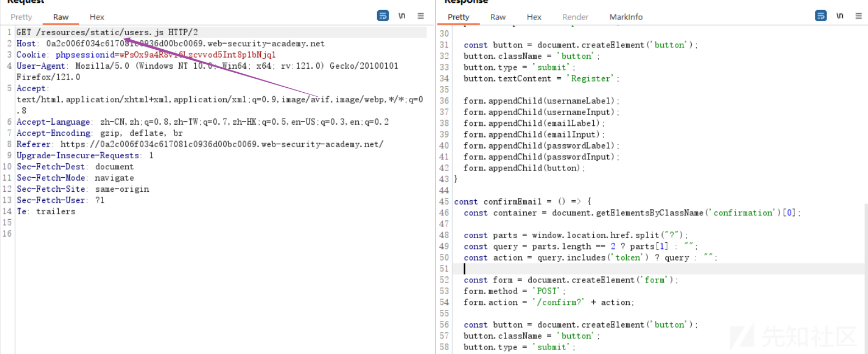Click the 'Sec-Fetch-Mode: navigate' line
868x354 pixels.
tap(75, 178)
